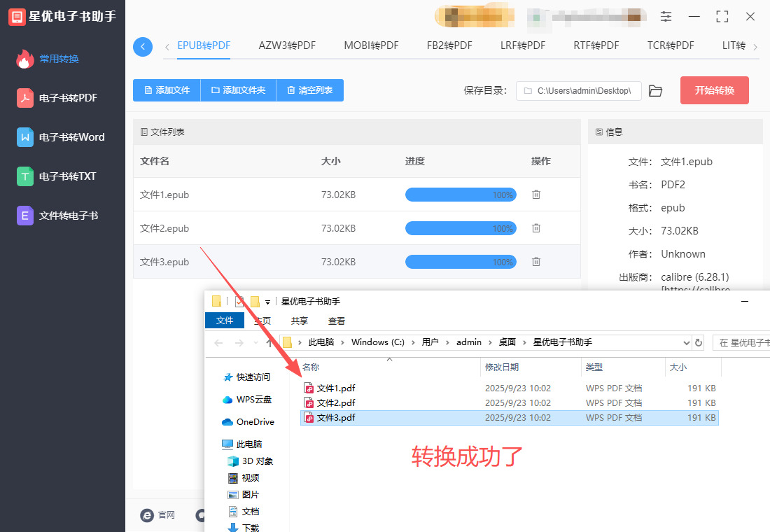Click the 添加文件夹 button

click(x=238, y=90)
